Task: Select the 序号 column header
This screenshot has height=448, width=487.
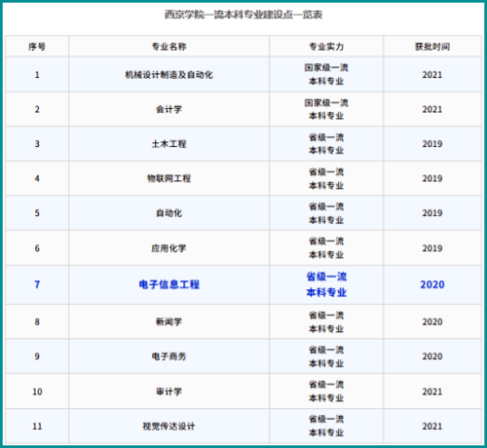Action: pyautogui.click(x=37, y=47)
